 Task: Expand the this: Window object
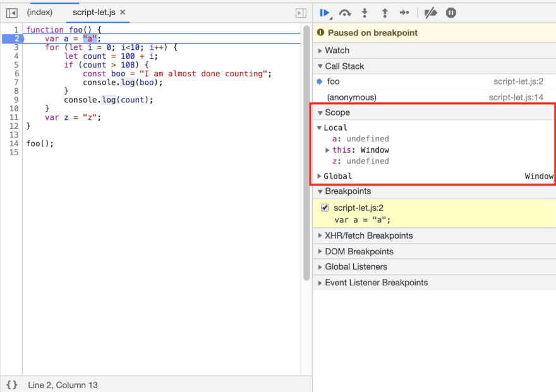(327, 150)
